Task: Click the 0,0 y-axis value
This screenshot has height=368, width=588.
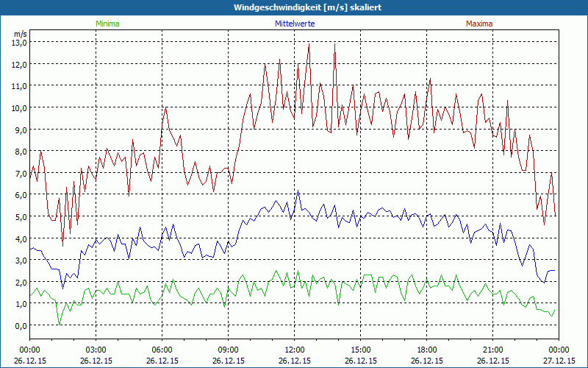Action: click(x=21, y=325)
